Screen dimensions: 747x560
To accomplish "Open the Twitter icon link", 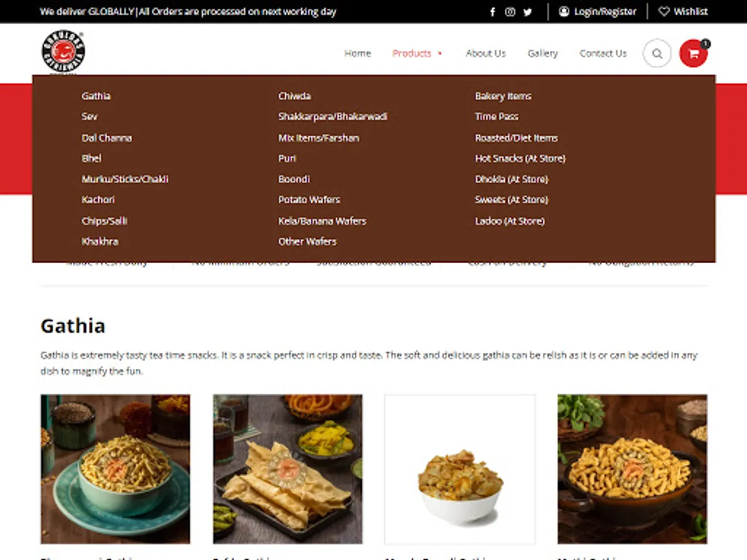I will 527,12.
